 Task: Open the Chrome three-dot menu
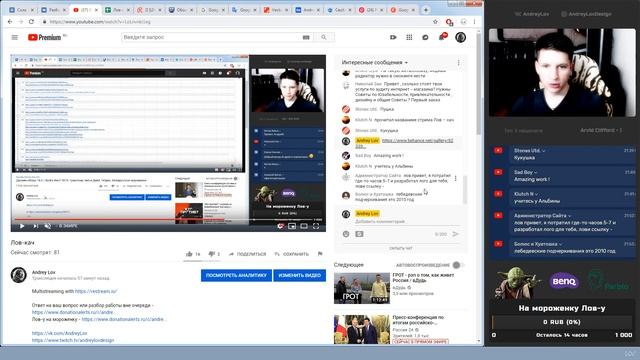pyautogui.click(x=474, y=22)
